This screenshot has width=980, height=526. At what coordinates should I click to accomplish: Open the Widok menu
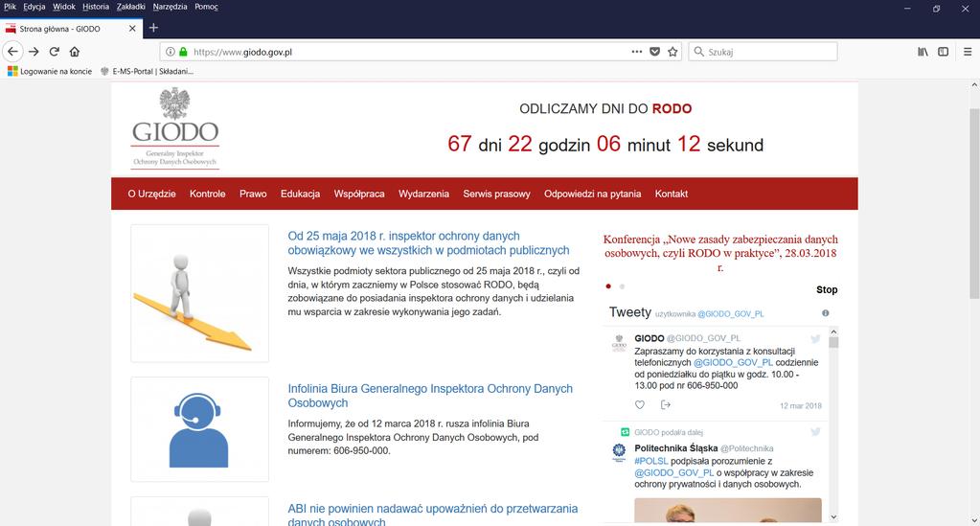click(x=64, y=7)
